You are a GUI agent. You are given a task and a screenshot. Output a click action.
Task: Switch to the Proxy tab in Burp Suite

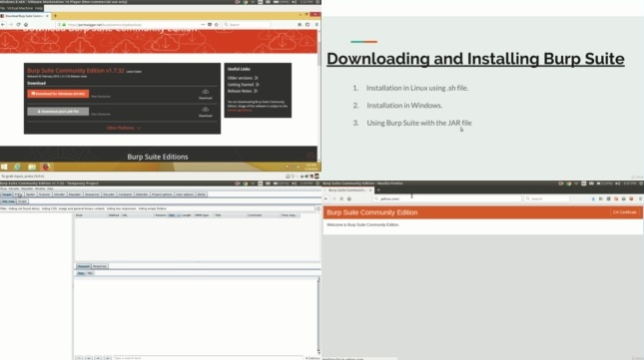click(18, 194)
